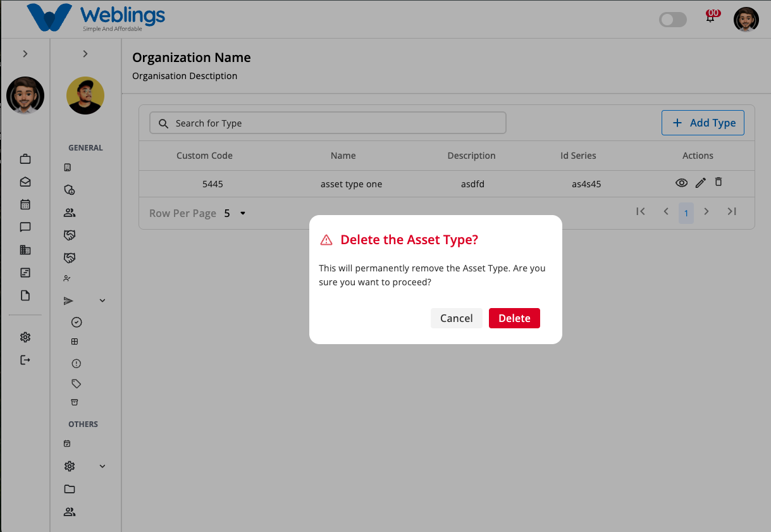This screenshot has width=771, height=532.
Task: Click Cancel in the delete dialog
Action: pos(457,318)
